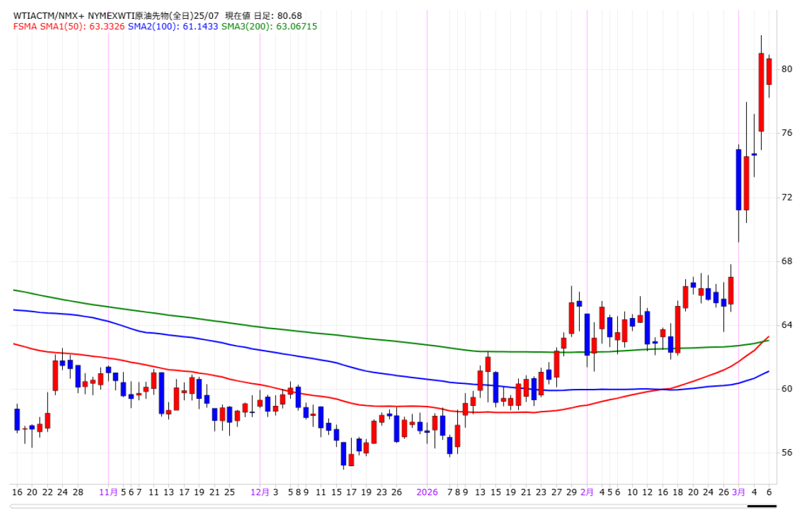Select the 12月 label on the date axis
The height and width of the screenshot is (519, 812).
click(260, 493)
